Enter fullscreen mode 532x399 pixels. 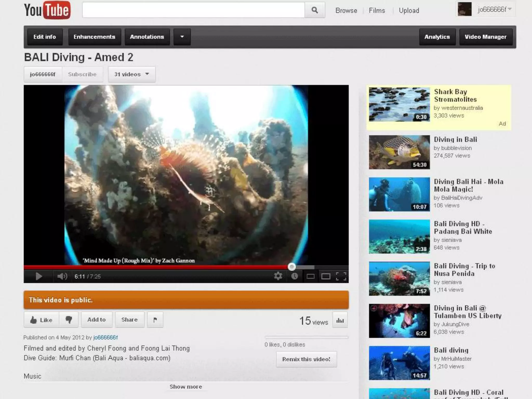[x=341, y=276]
